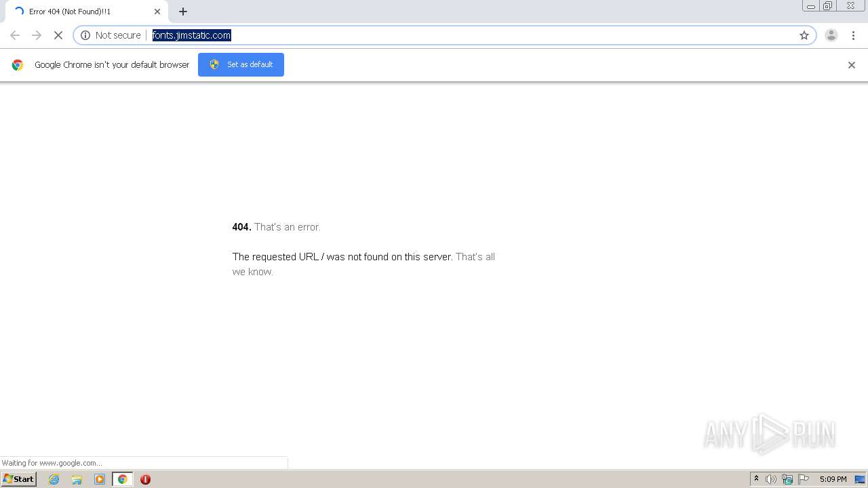Click 'Waiting for www.google.com...' status text

(52, 463)
